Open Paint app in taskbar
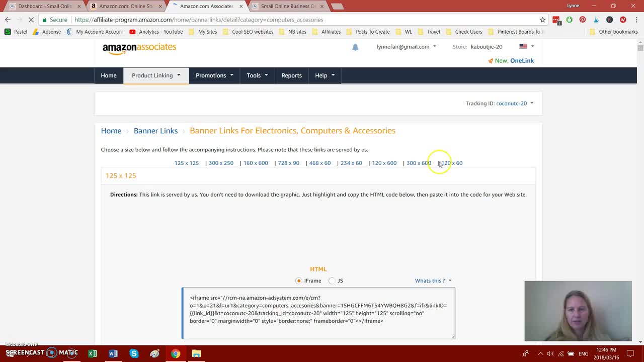Image resolution: width=644 pixels, height=362 pixels. point(154,353)
